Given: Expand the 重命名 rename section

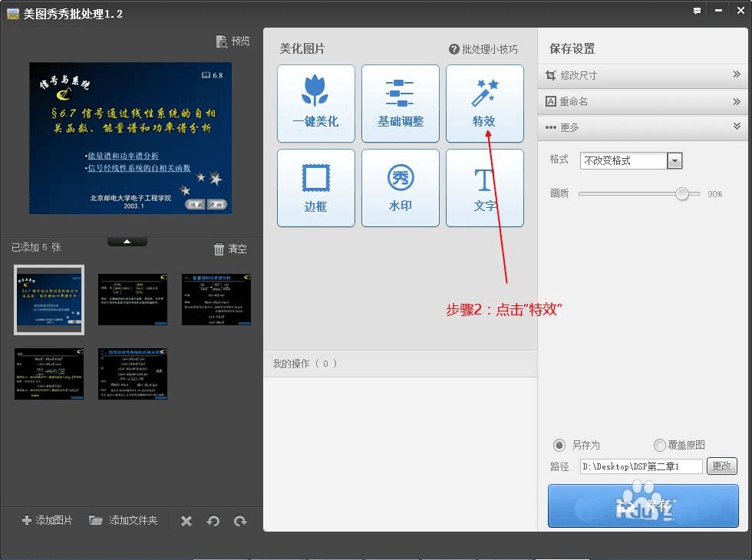Looking at the screenshot, I should click(x=643, y=101).
